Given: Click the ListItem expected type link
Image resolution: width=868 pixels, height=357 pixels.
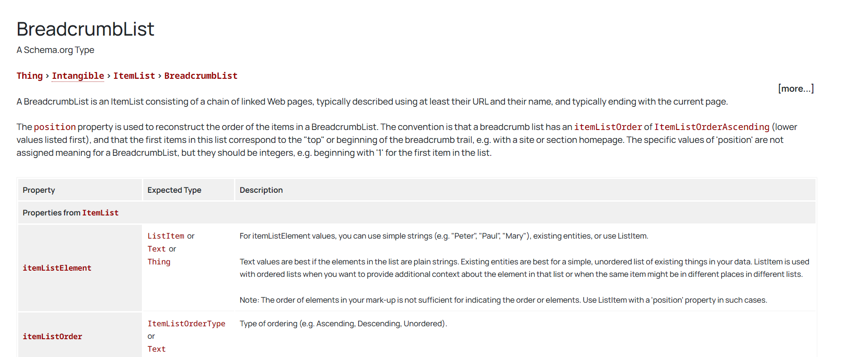Looking at the screenshot, I should (x=166, y=236).
